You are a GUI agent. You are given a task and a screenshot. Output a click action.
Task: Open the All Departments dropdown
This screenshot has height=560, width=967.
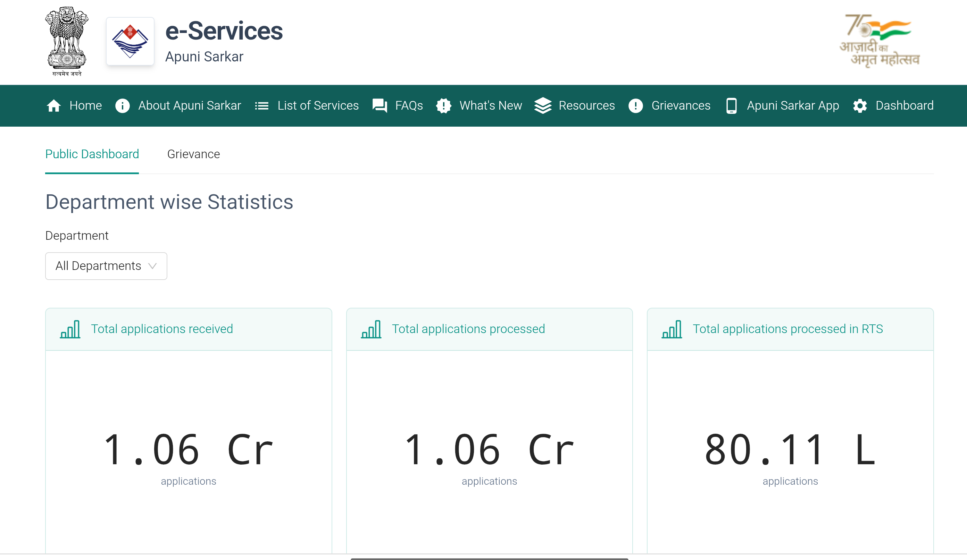coord(99,266)
